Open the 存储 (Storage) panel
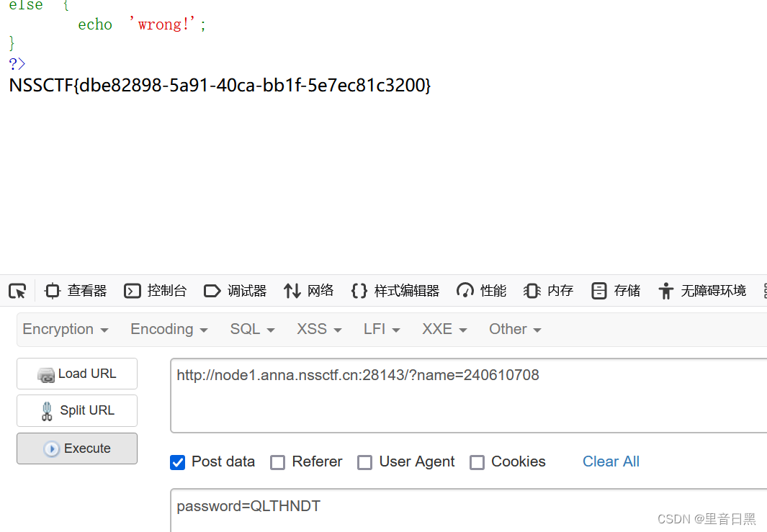This screenshot has width=767, height=532. tap(616, 290)
